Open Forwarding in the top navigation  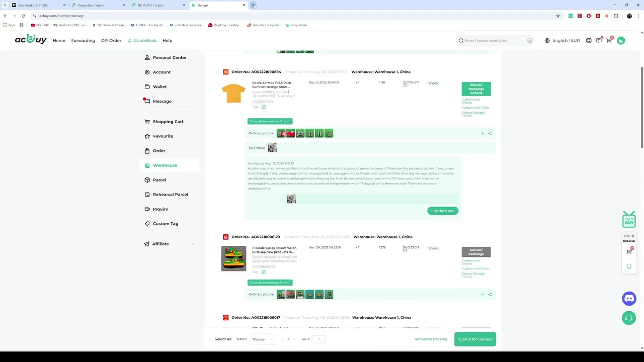coord(83,41)
